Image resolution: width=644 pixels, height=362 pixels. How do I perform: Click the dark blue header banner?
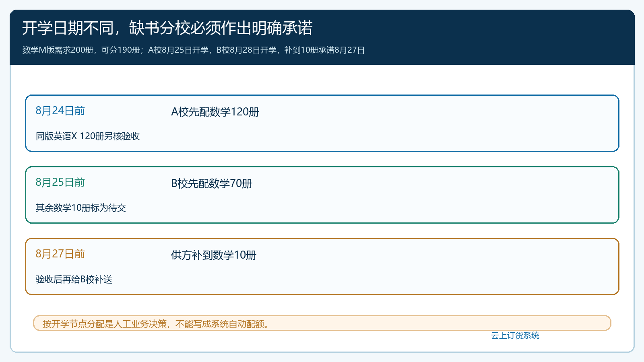point(322,37)
